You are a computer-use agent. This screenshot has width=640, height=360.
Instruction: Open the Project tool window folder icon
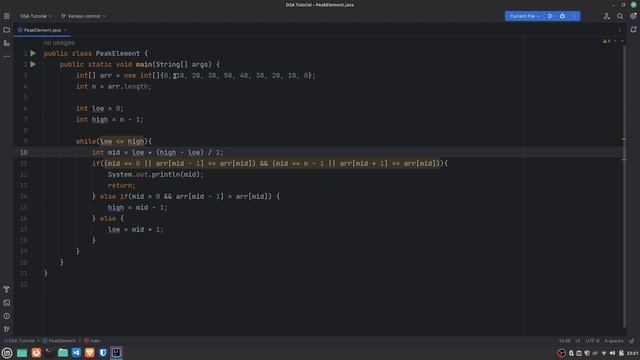pyautogui.click(x=7, y=30)
